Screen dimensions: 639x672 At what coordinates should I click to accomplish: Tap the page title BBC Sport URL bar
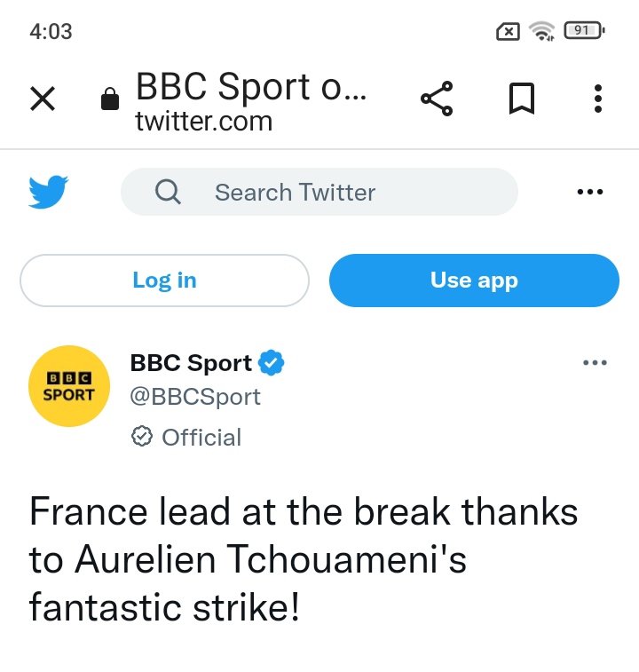[250, 99]
